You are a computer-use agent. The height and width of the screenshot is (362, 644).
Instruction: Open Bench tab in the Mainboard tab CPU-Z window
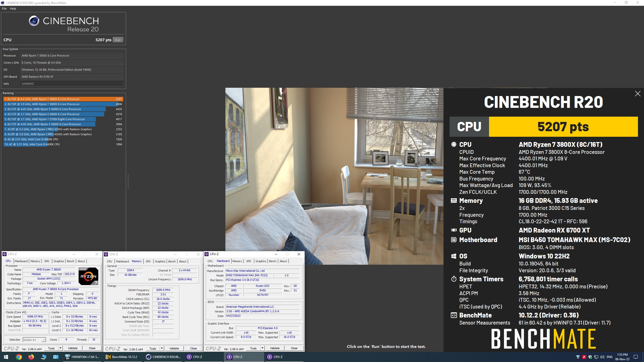tap(273, 261)
